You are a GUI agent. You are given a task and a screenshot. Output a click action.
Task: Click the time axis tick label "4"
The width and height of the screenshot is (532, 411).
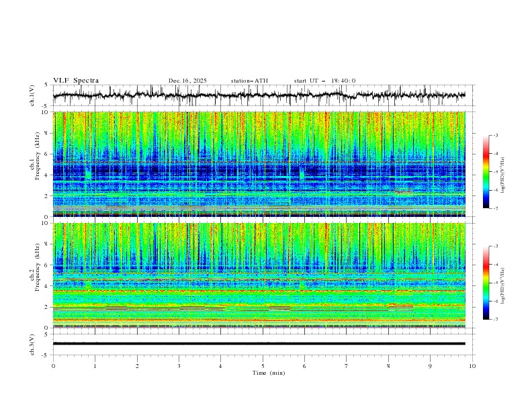tap(220, 366)
